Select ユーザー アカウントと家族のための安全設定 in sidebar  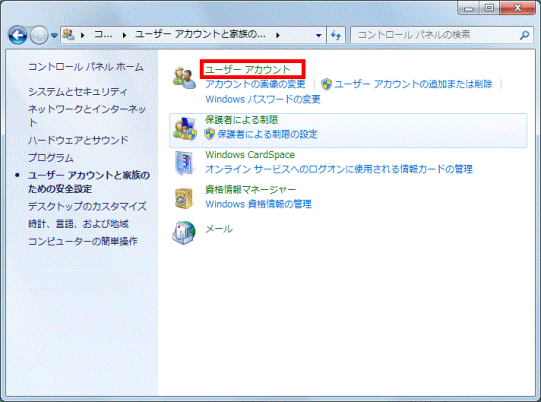[89, 182]
